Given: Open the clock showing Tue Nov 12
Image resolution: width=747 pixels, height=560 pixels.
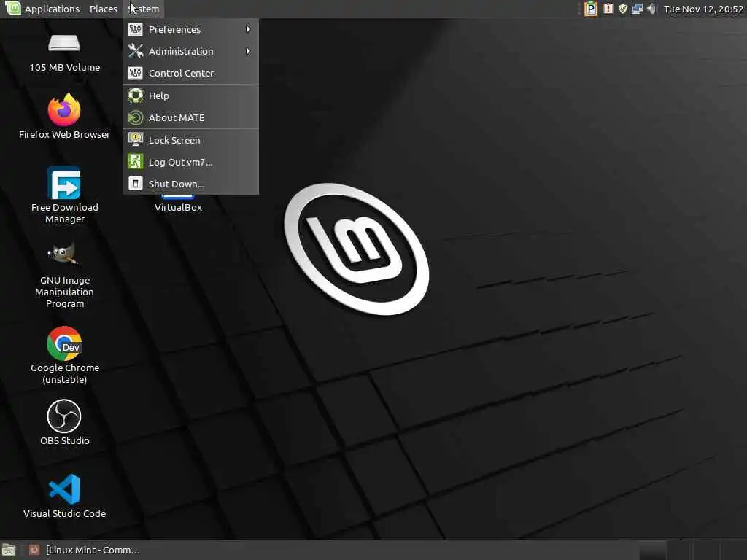Looking at the screenshot, I should coord(704,9).
